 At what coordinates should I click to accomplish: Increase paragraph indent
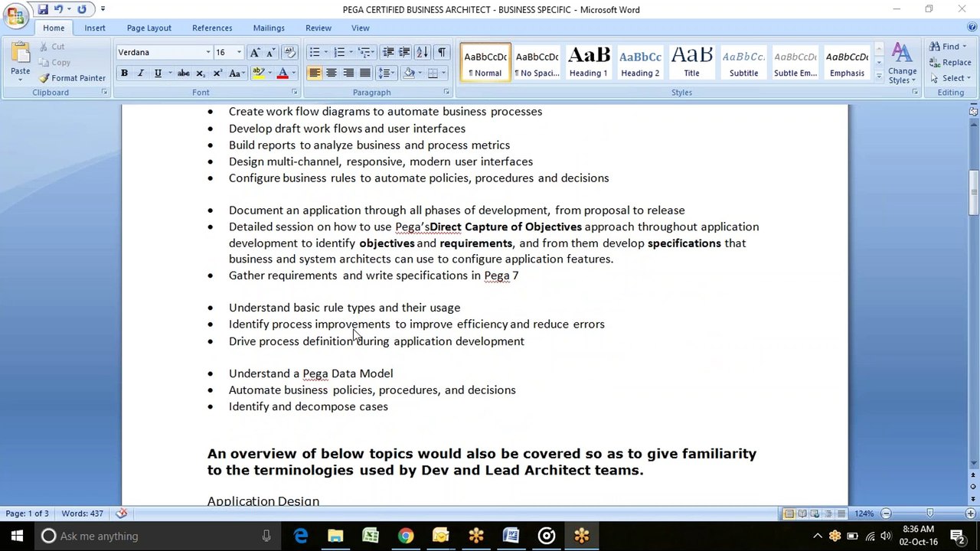pos(405,52)
